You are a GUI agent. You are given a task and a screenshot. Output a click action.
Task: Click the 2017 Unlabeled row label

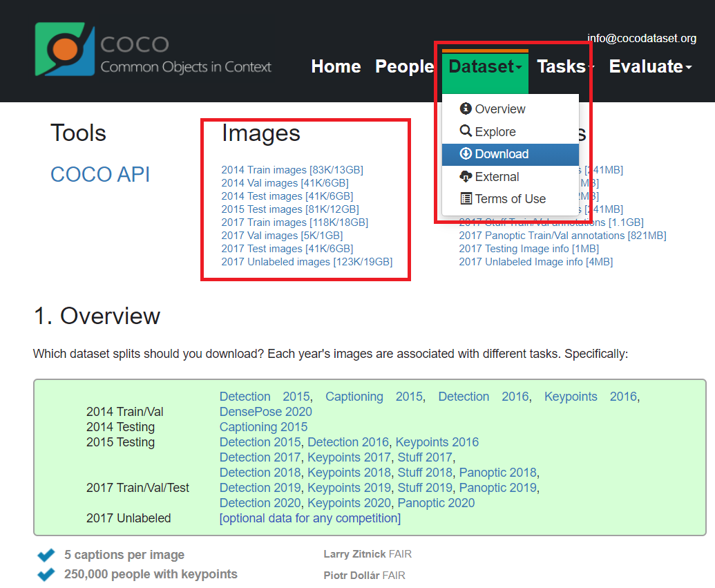[x=128, y=518]
